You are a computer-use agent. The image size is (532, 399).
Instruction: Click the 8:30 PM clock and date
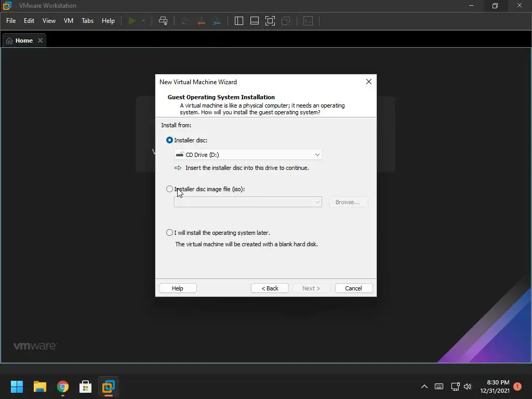click(x=495, y=387)
